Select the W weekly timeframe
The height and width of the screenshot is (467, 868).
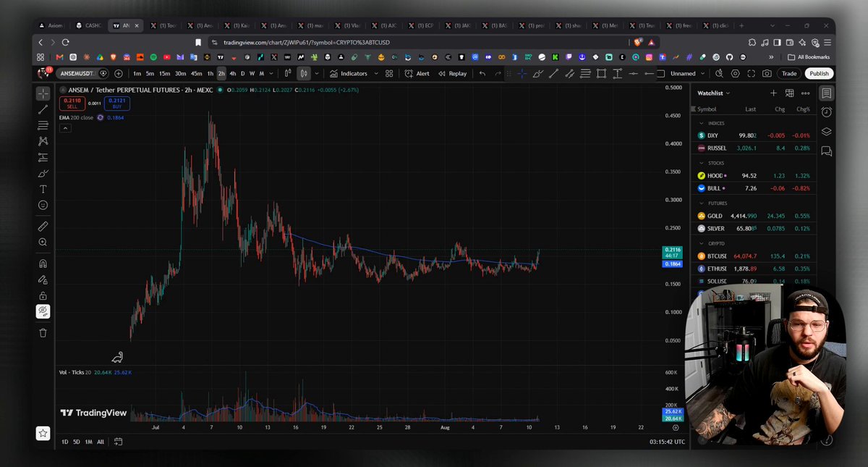[x=252, y=73]
